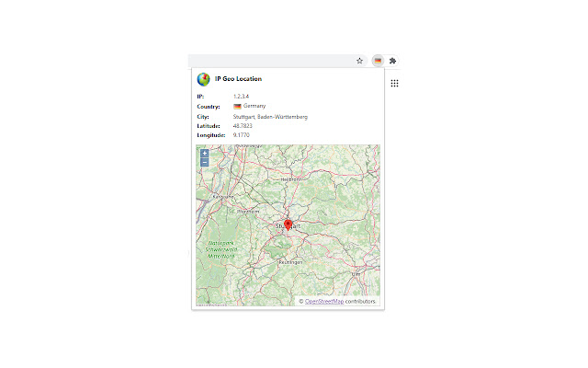
Task: Click the small German flag beside Germany
Action: pyautogui.click(x=237, y=107)
